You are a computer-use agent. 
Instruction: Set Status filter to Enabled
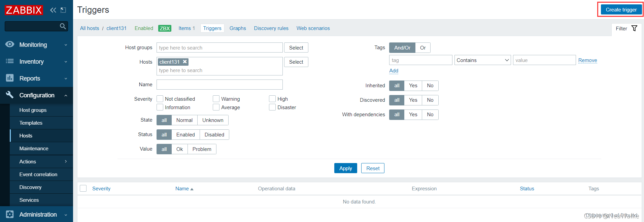click(x=185, y=135)
